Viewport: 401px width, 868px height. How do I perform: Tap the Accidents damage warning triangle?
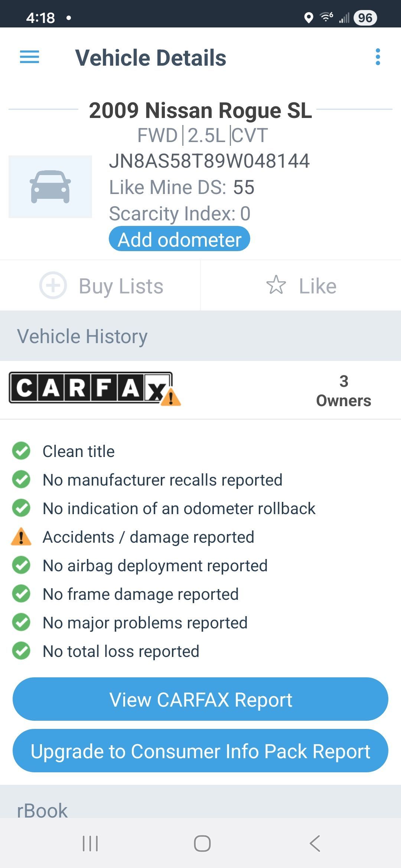tap(21, 537)
